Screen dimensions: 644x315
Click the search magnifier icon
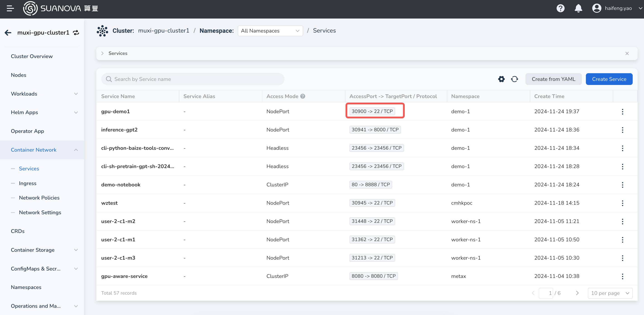pos(109,79)
